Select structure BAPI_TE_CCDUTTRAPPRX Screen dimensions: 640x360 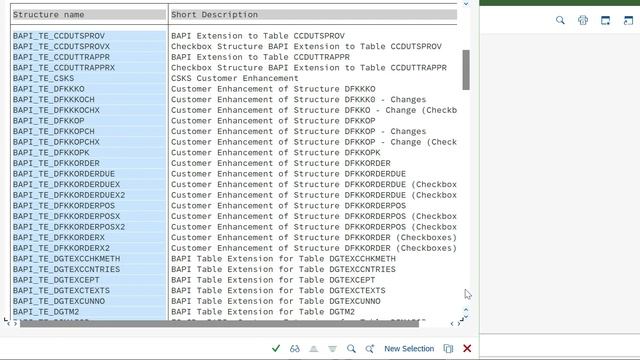(64, 68)
